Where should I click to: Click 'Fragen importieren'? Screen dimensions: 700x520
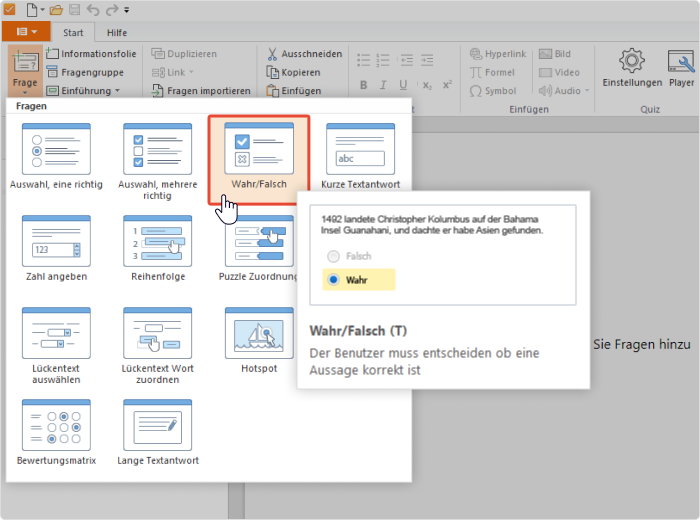pyautogui.click(x=201, y=91)
